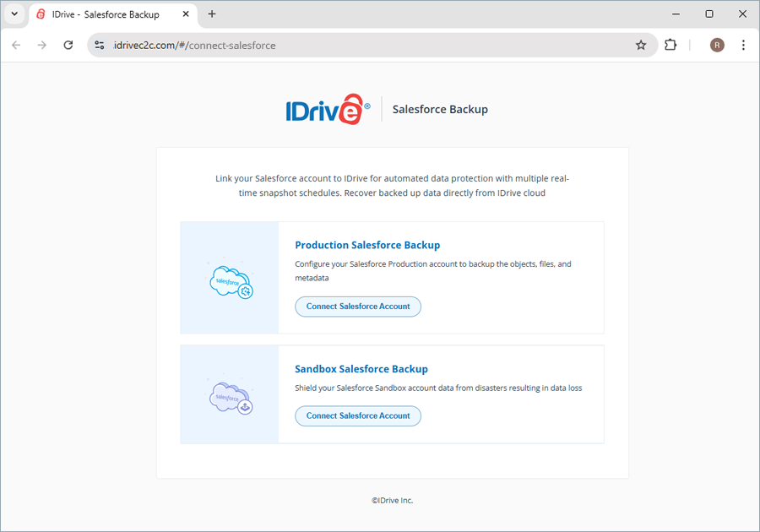Viewport: 760px width, 532px height.
Task: Click the Production Salesforce cloud icon with gear
Action: tap(230, 279)
